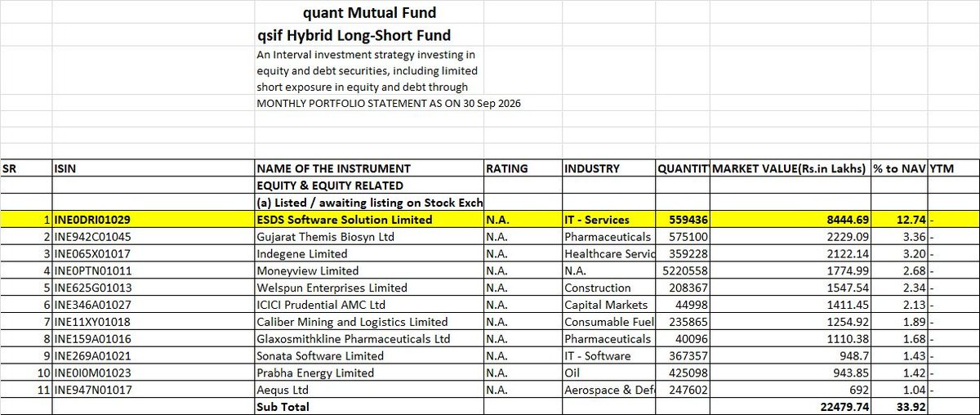The width and height of the screenshot is (980, 415).
Task: Select market value cell '2229.09'
Action: tap(791, 236)
